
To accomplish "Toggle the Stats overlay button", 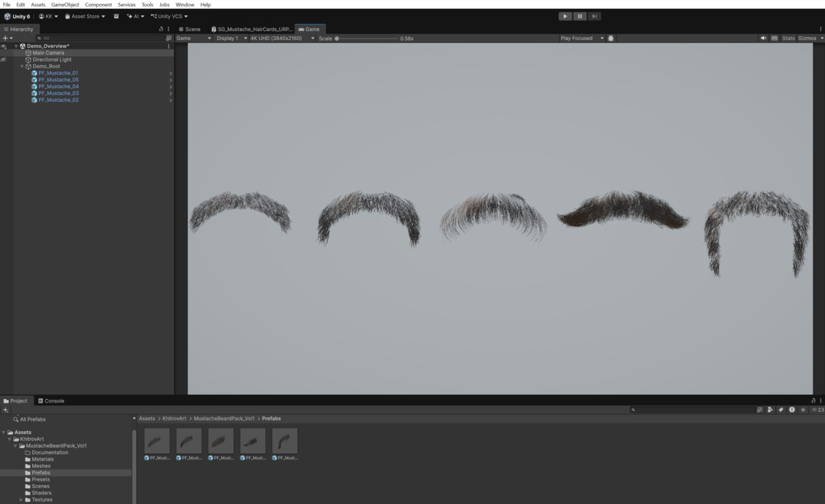I will click(789, 39).
